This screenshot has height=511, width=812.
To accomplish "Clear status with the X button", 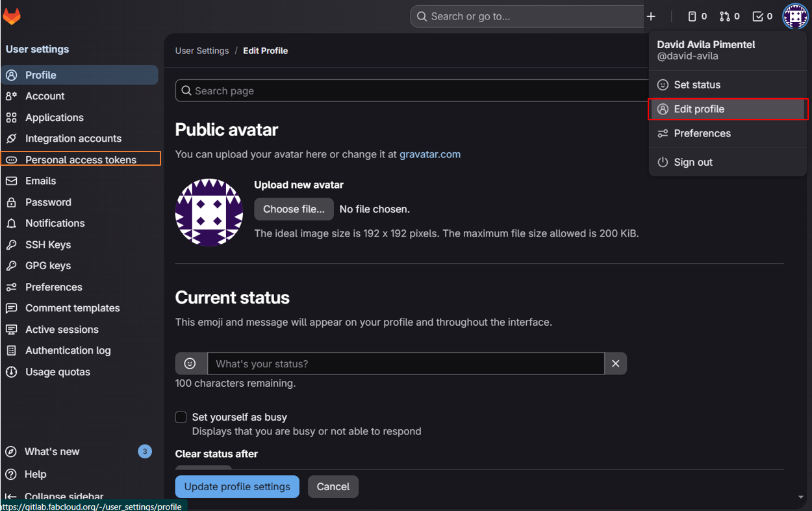I will [616, 363].
